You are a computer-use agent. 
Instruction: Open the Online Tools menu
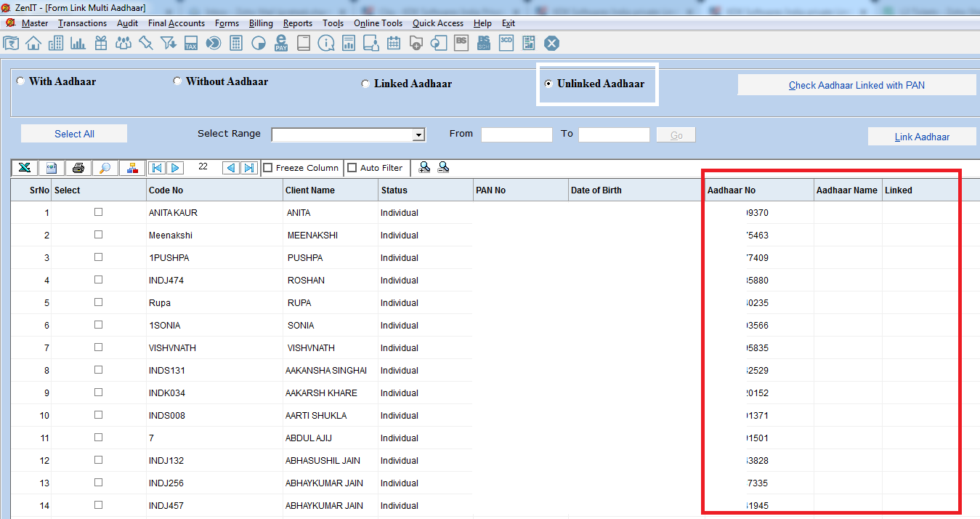378,23
